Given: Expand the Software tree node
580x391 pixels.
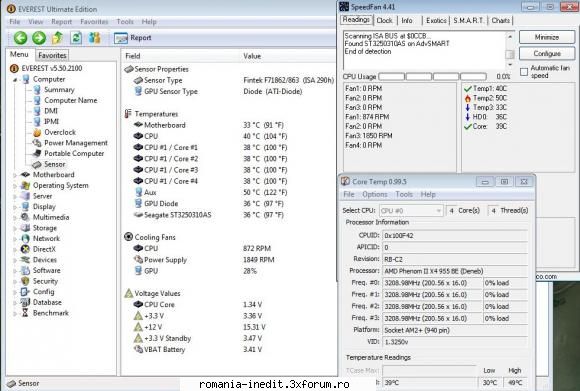Looking at the screenshot, I should pyautogui.click(x=15, y=271).
